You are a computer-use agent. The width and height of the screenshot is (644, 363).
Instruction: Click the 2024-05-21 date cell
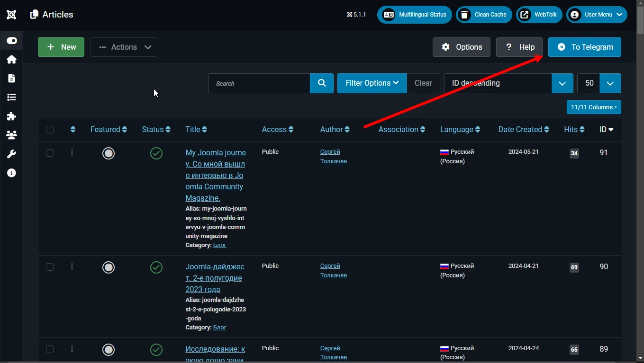point(524,152)
